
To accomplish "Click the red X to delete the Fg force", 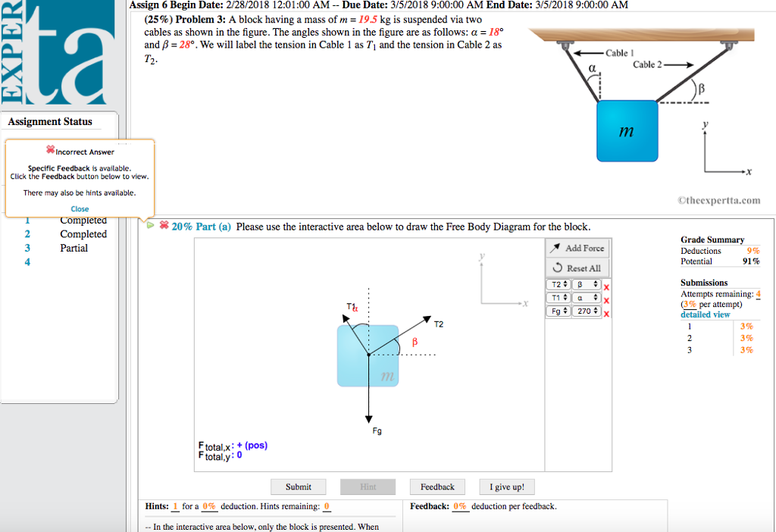I will click(606, 312).
